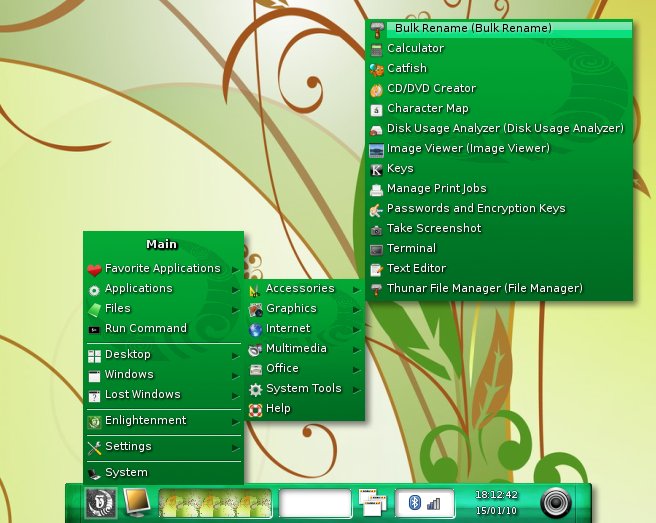This screenshot has width=656, height=523.
Task: Launch Catfish from its label
Action: click(407, 68)
